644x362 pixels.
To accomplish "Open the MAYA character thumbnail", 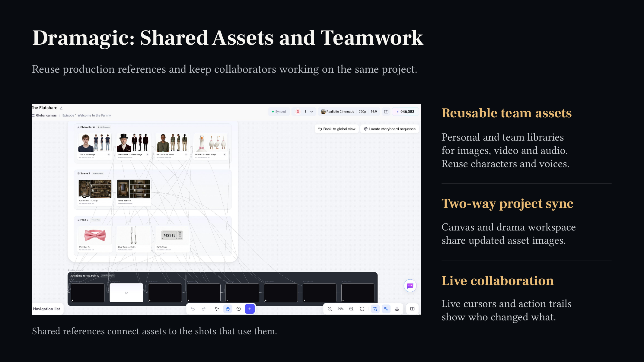I will tap(172, 143).
